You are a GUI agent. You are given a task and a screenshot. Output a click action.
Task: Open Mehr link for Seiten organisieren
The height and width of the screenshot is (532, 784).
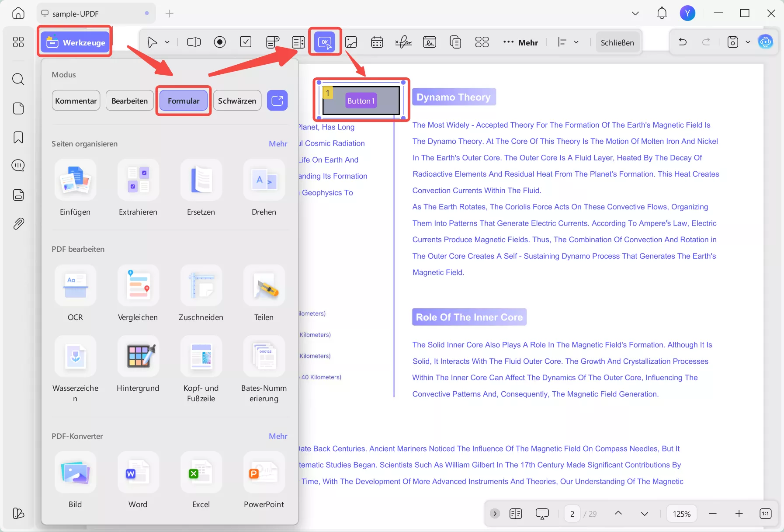[x=278, y=144]
